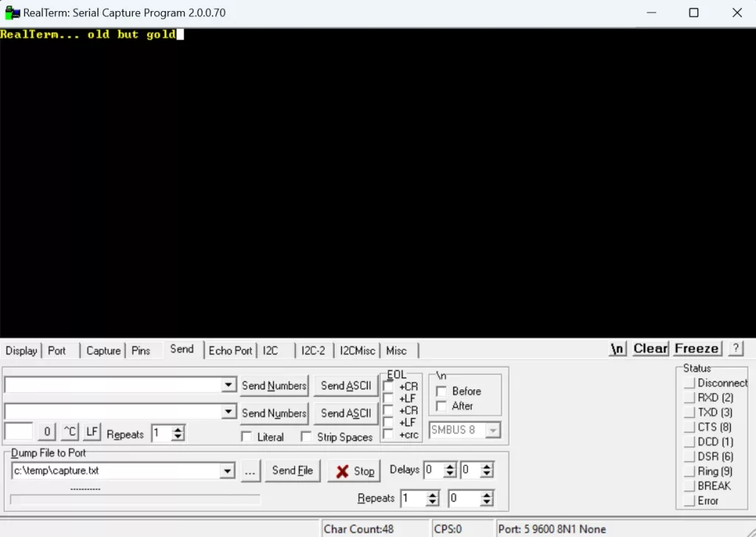The width and height of the screenshot is (756, 537).
Task: Switch to the I2C tab
Action: pyautogui.click(x=270, y=351)
